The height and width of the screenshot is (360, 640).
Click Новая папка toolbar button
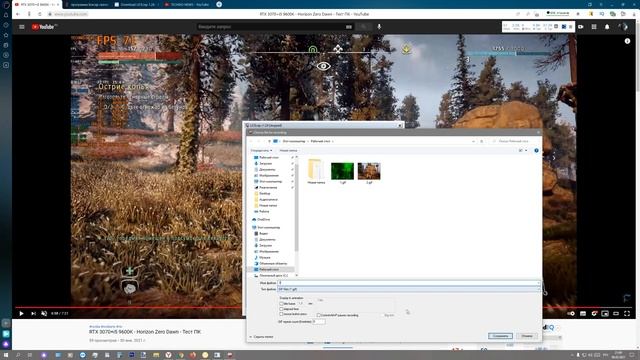pos(288,151)
